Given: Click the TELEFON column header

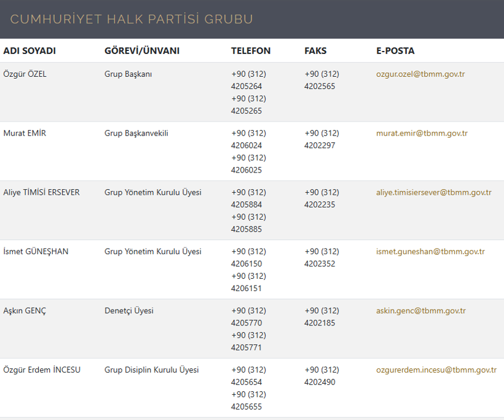Looking at the screenshot, I should (251, 51).
